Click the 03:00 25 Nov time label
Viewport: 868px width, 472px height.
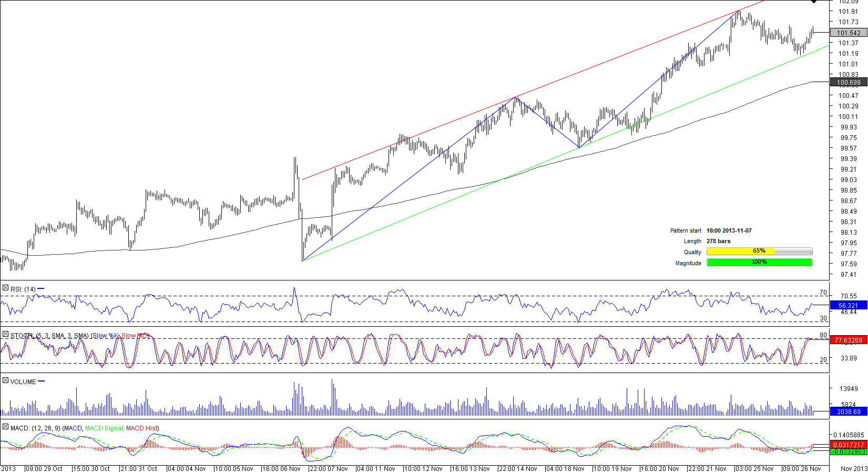(x=754, y=468)
